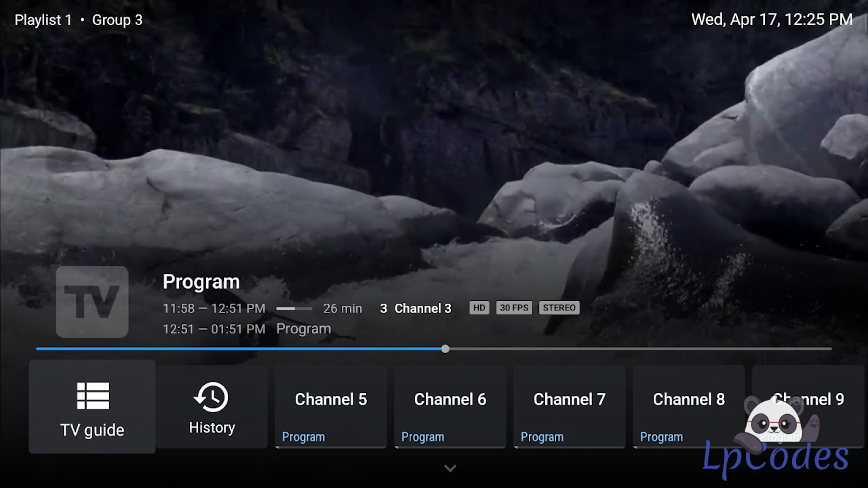This screenshot has height=488, width=868.
Task: Switch to Channel 6
Action: click(450, 407)
